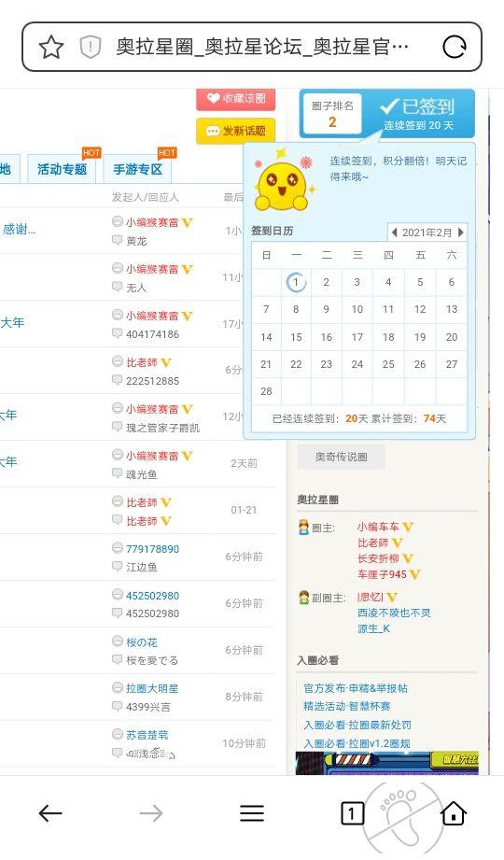Screen dimensions: 504x860
Task: Tap the shield security icon
Action: click(91, 48)
